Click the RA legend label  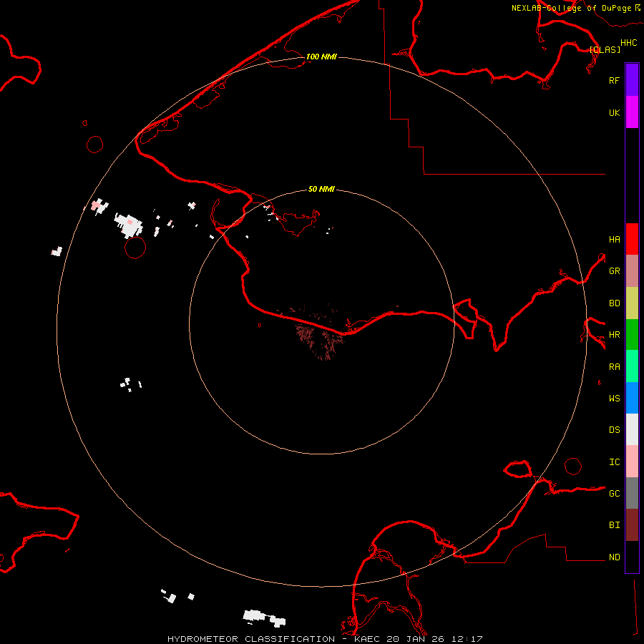click(614, 366)
